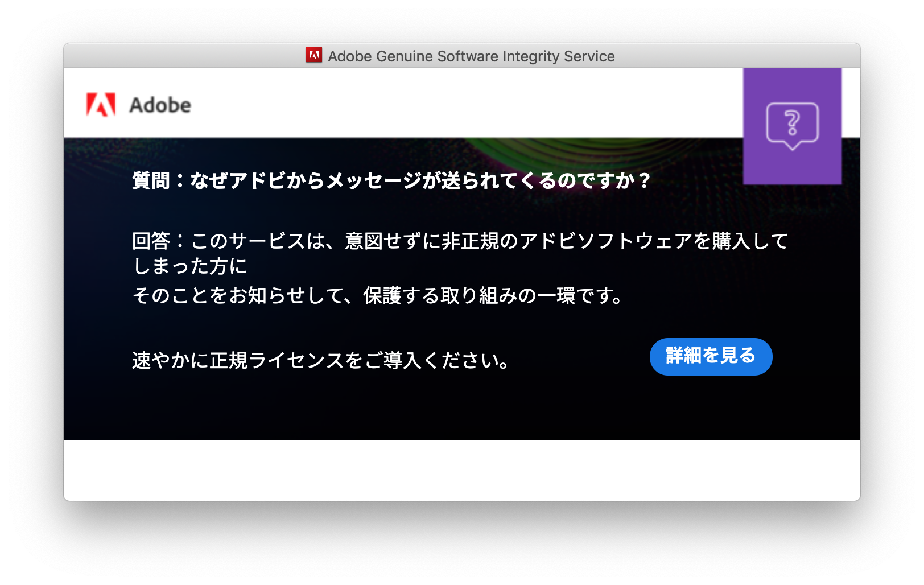Click the red Adobe logo in header
The width and height of the screenshot is (924, 585).
pyautogui.click(x=101, y=105)
